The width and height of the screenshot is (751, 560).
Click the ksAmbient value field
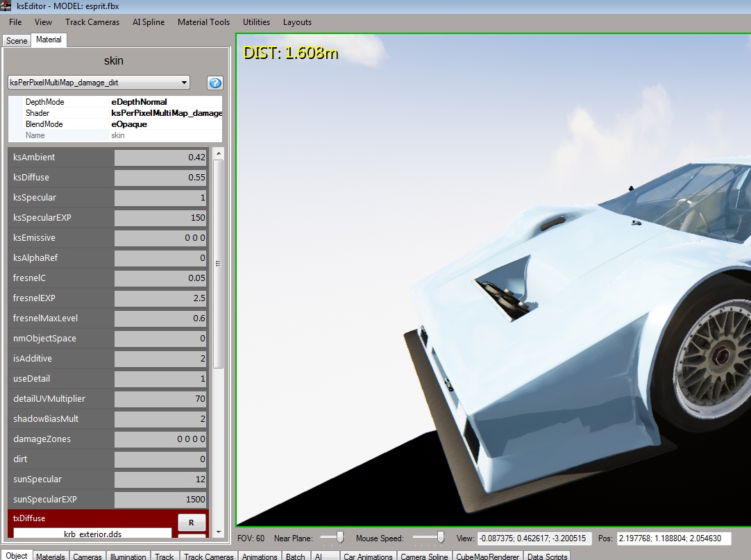[160, 157]
